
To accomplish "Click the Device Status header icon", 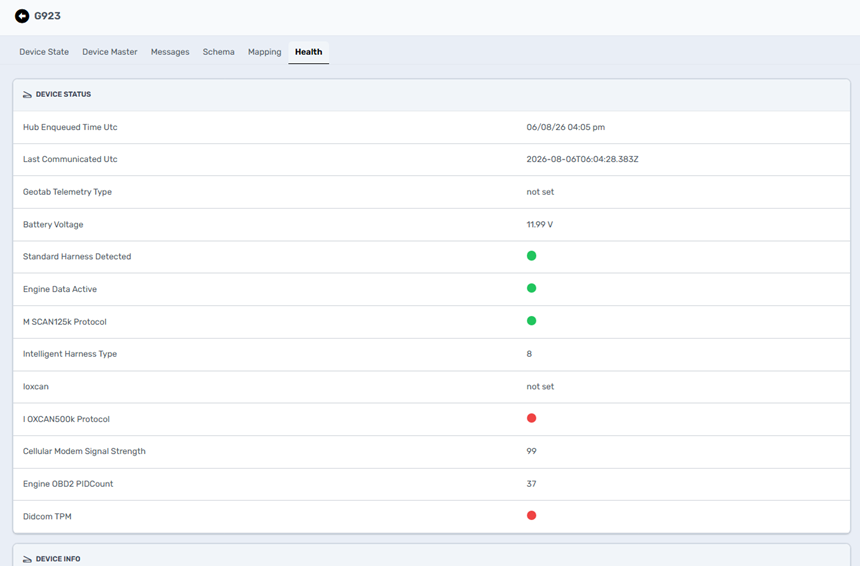I will [x=27, y=95].
